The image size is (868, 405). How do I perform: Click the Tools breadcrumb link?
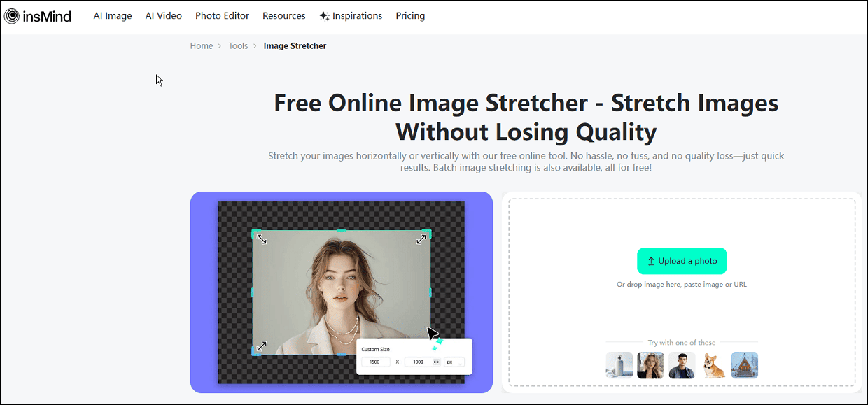pyautogui.click(x=238, y=45)
